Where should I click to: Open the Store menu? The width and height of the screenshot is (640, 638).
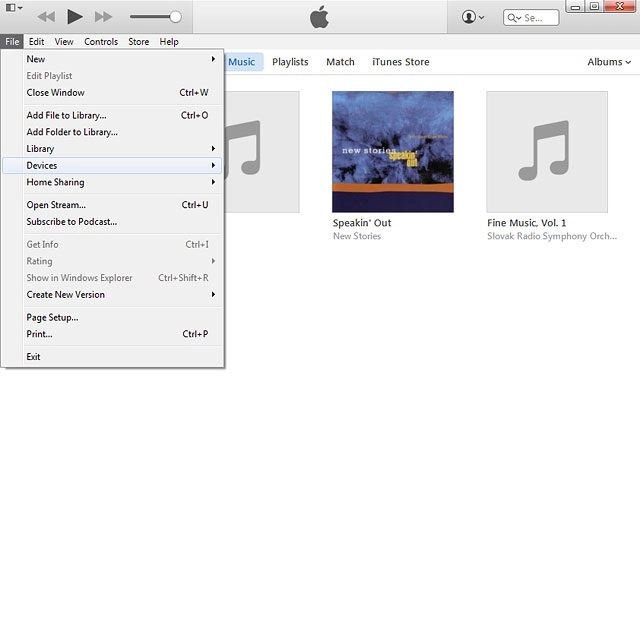(x=138, y=42)
